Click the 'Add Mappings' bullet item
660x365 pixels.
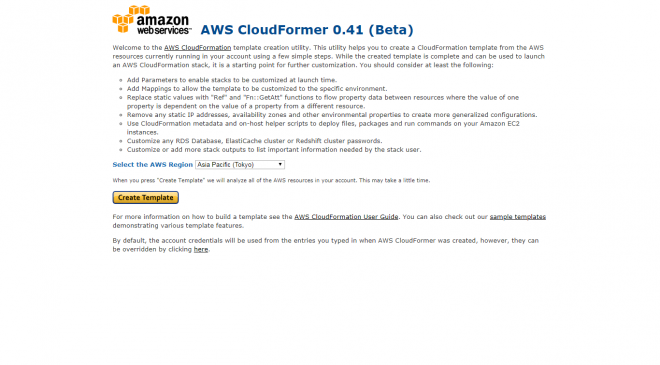(257, 89)
